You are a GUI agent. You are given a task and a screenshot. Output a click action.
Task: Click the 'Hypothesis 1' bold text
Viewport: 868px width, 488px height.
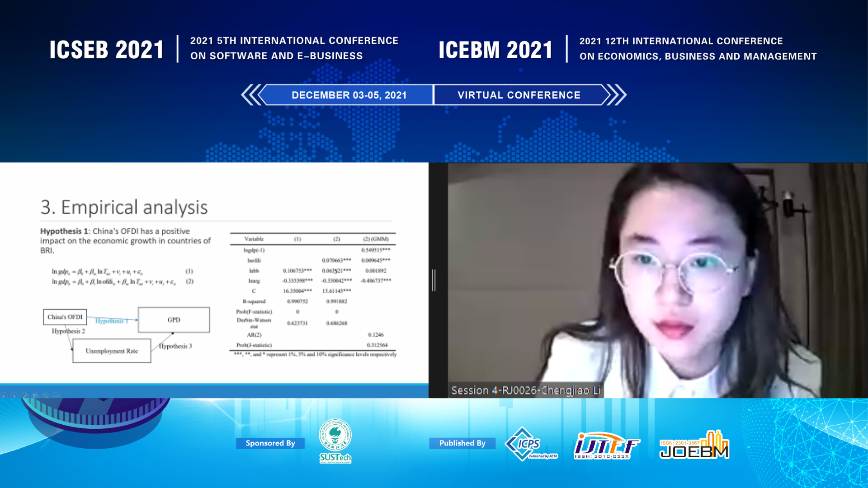pos(64,231)
